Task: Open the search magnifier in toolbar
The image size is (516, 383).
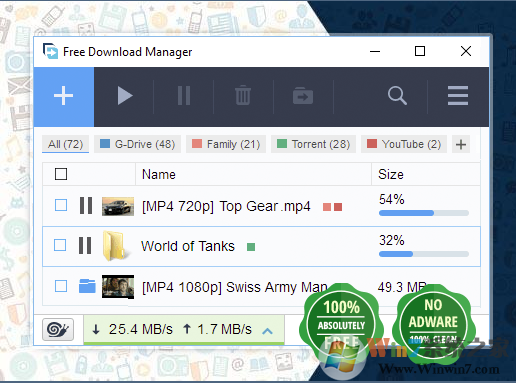Action: 397,96
